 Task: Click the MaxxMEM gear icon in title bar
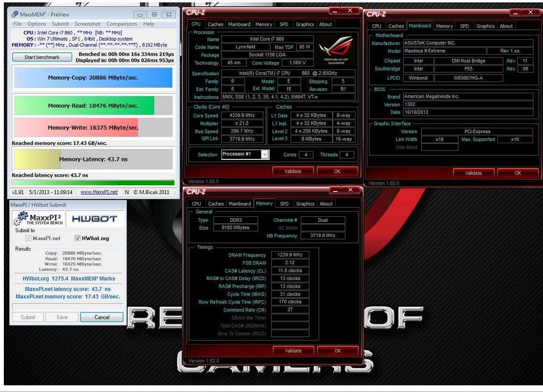[x=15, y=14]
